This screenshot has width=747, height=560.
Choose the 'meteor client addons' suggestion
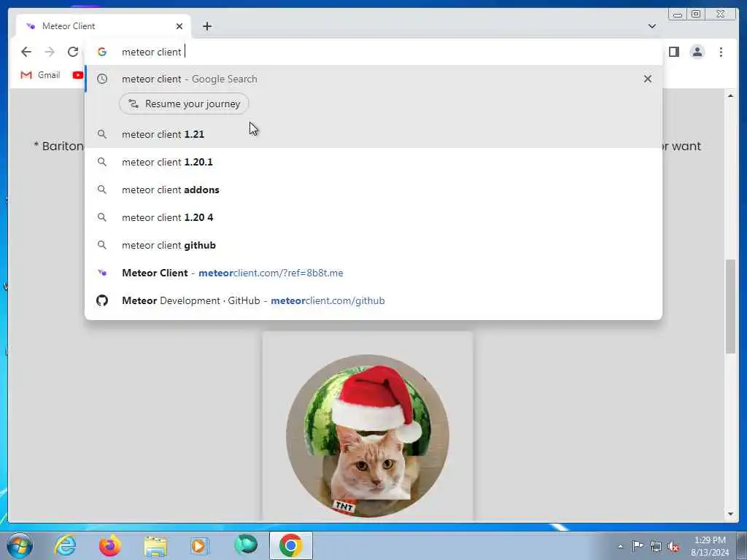click(373, 190)
